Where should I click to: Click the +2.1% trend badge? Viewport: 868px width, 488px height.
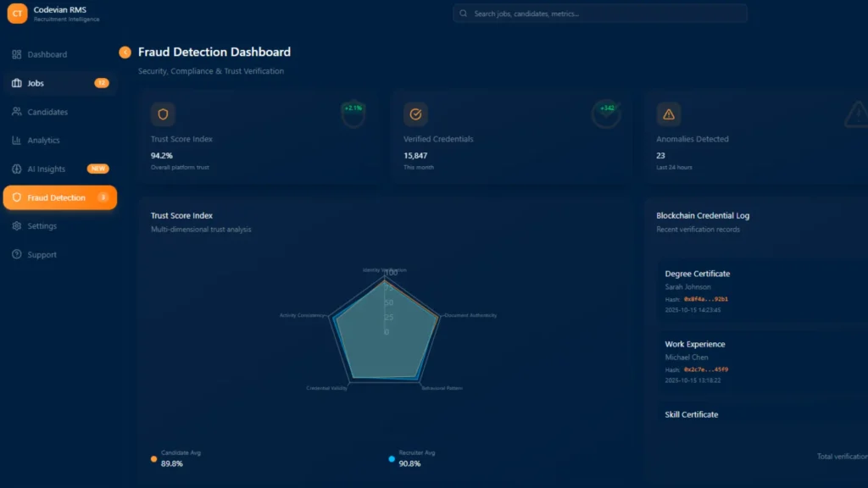point(353,108)
